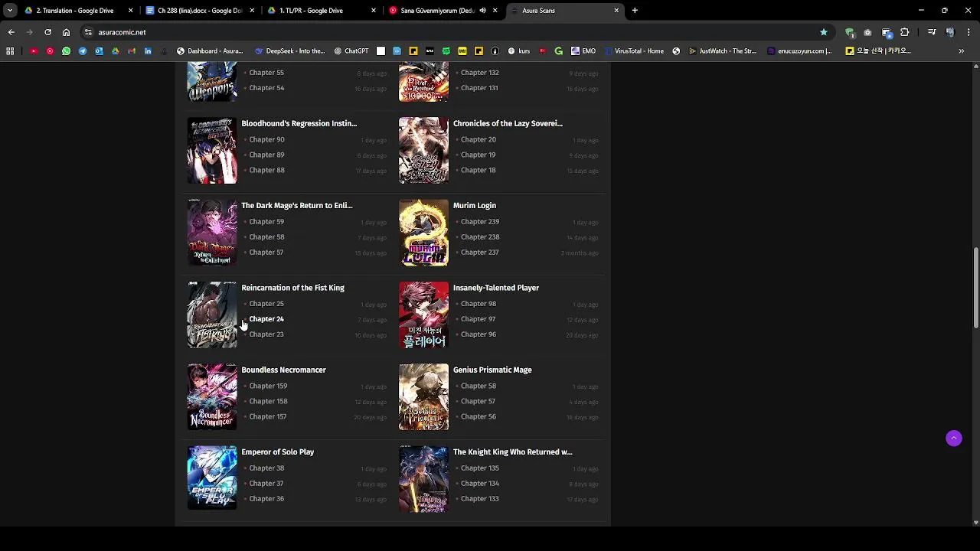Open the JustWatch bookmark

pyautogui.click(x=723, y=51)
